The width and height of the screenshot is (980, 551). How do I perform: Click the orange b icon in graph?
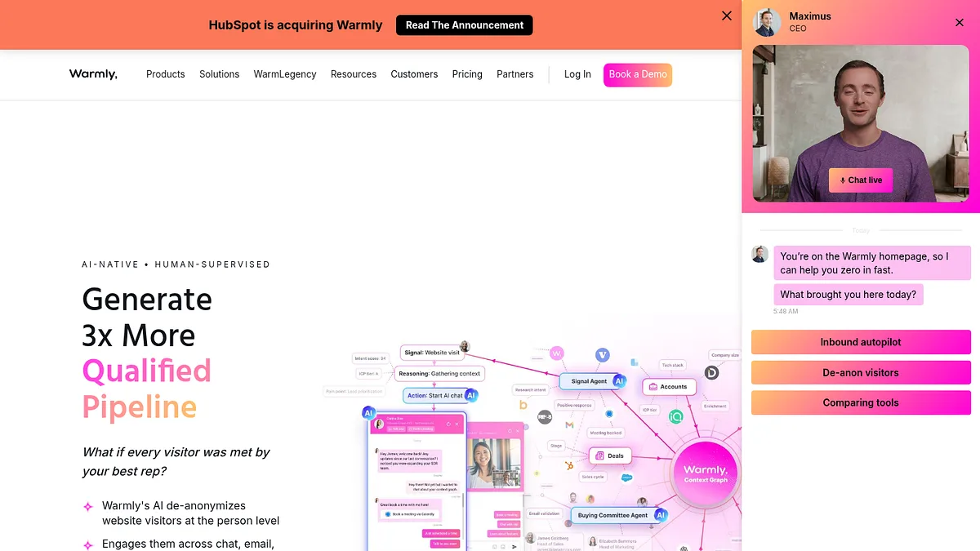pyautogui.click(x=523, y=405)
